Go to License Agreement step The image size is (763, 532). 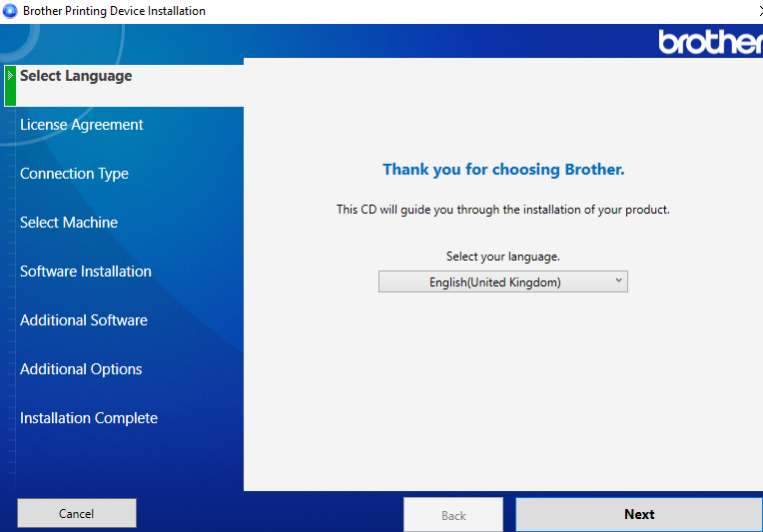pos(81,125)
